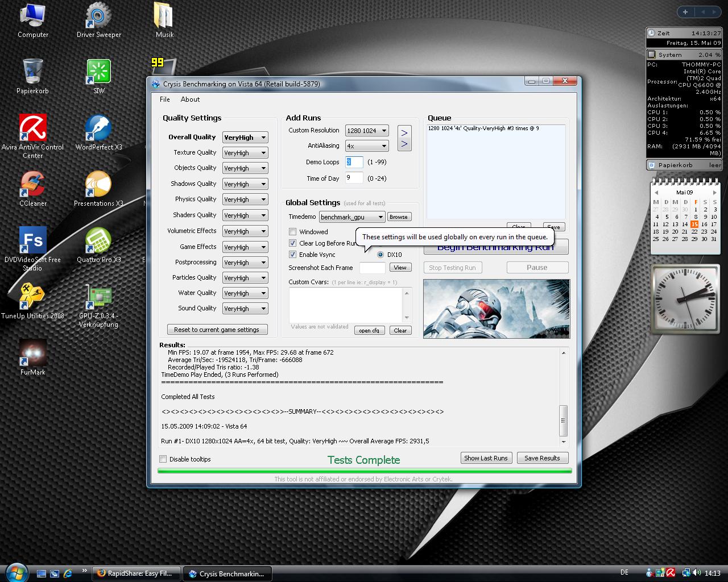Image resolution: width=728 pixels, height=582 pixels.
Task: Open TuneUp Utilities 2008 shortcut
Action: coord(32,302)
